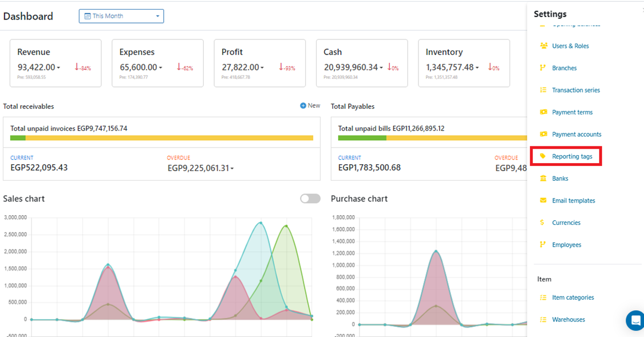Open the This Month date range dropdown

pos(121,16)
